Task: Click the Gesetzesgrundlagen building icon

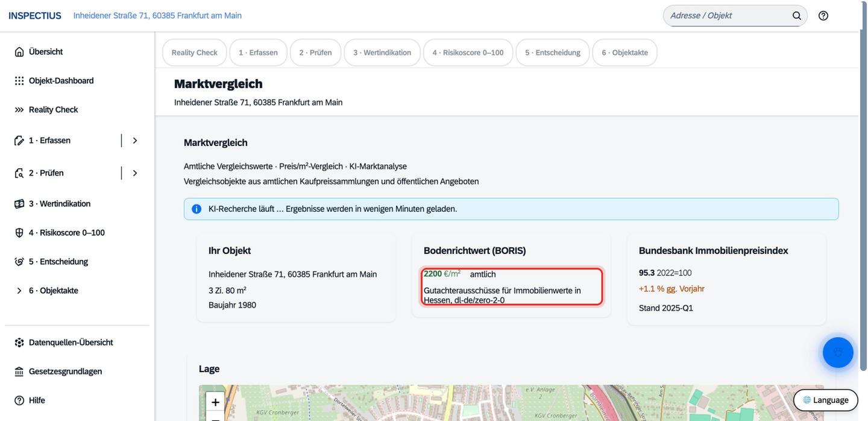Action: tap(19, 372)
